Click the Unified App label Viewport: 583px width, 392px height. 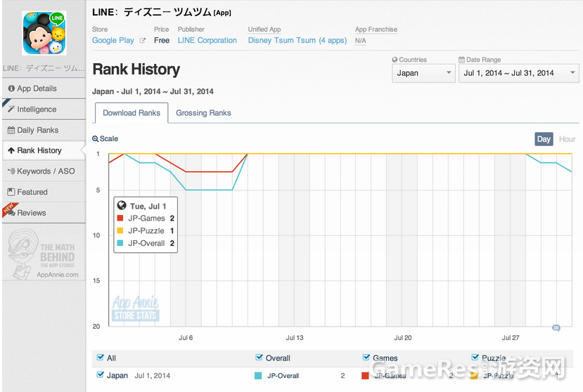pos(264,30)
